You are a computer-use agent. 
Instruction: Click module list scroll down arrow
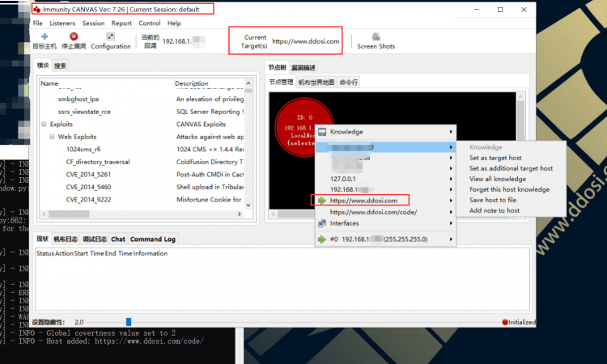pos(248,205)
